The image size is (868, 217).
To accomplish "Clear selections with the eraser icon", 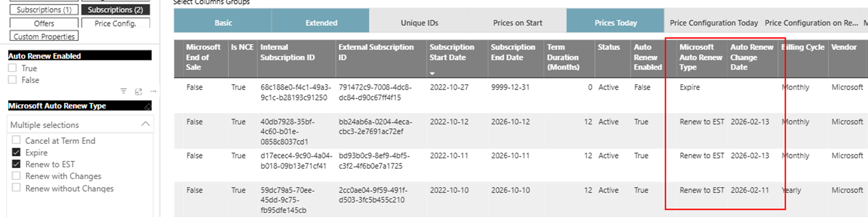I will point(147,106).
